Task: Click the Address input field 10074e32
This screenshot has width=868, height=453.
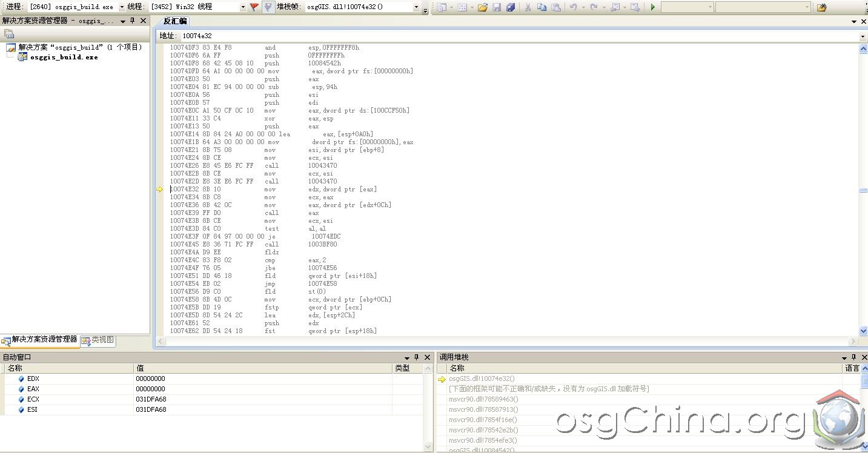Action: coord(519,36)
